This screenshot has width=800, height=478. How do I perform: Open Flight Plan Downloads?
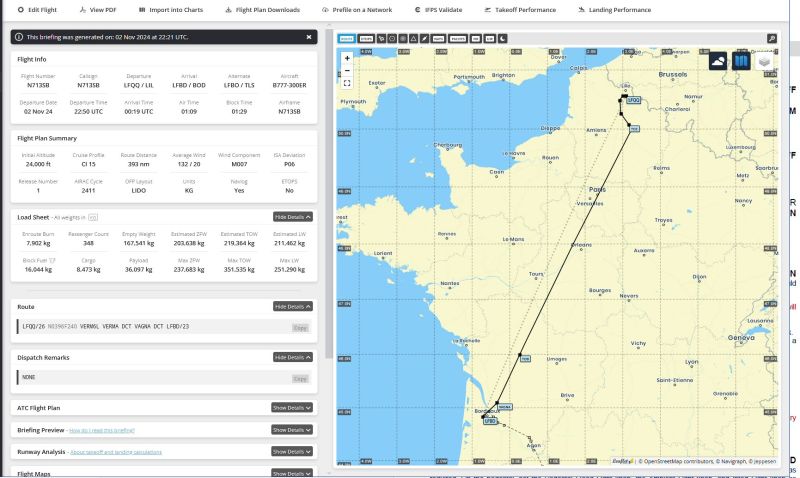263,10
